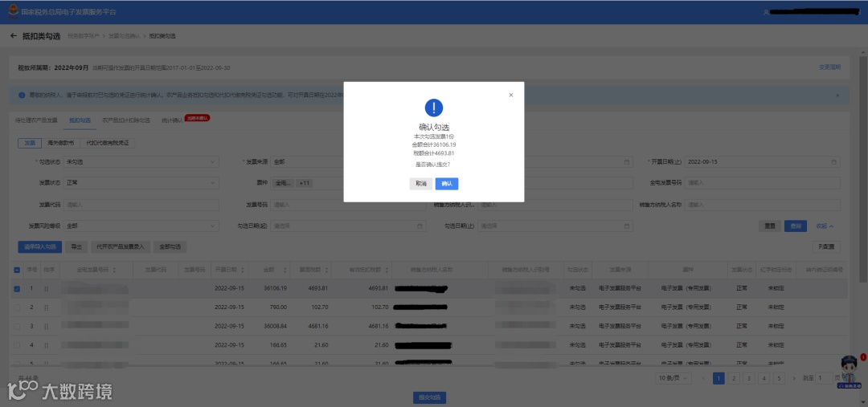Switch to the 农产品加计扣除勾选 tab
The height and width of the screenshot is (407, 868).
point(126,120)
